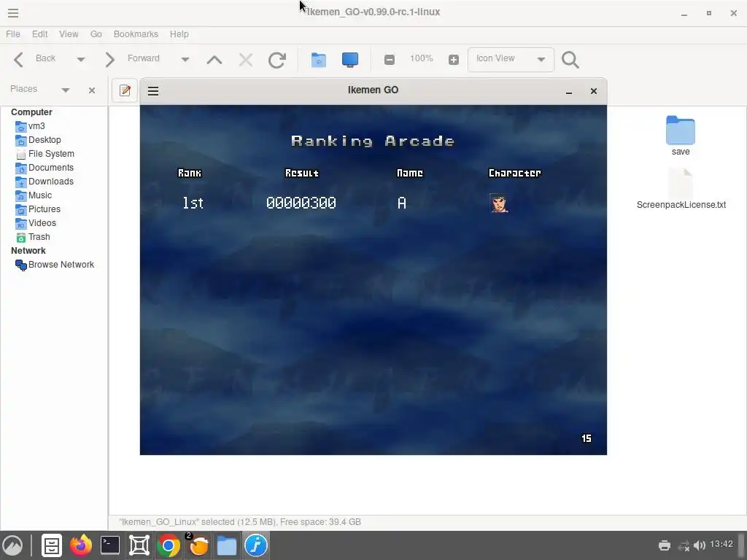Viewport: 747px width, 560px height.
Task: Open the orange app with badge 2
Action: tap(198, 545)
